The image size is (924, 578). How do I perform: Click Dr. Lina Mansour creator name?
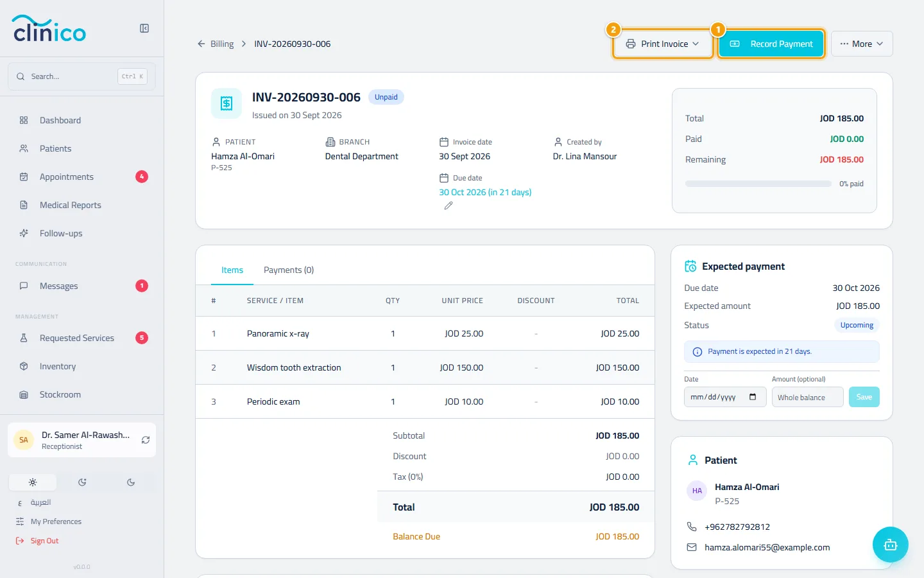[x=585, y=156]
